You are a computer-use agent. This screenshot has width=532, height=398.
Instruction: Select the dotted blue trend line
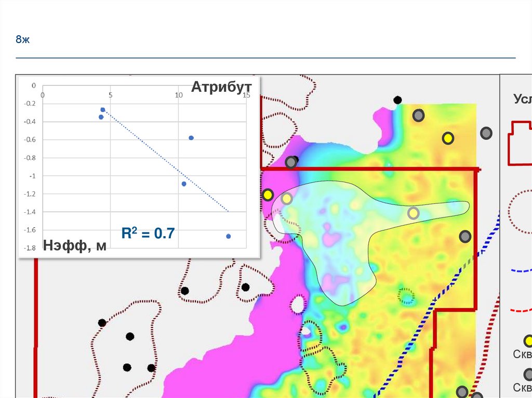point(166,160)
